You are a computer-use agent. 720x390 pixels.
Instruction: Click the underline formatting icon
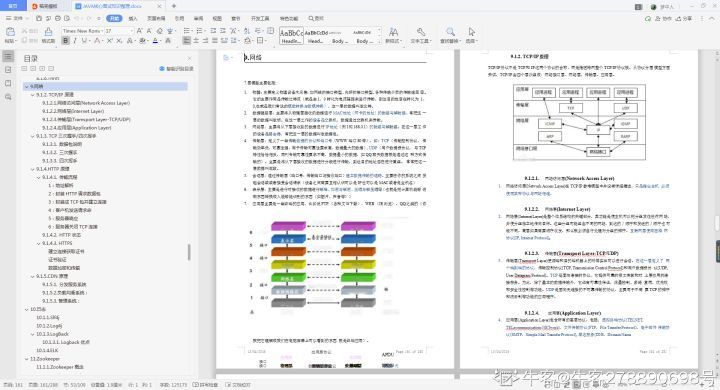point(84,41)
